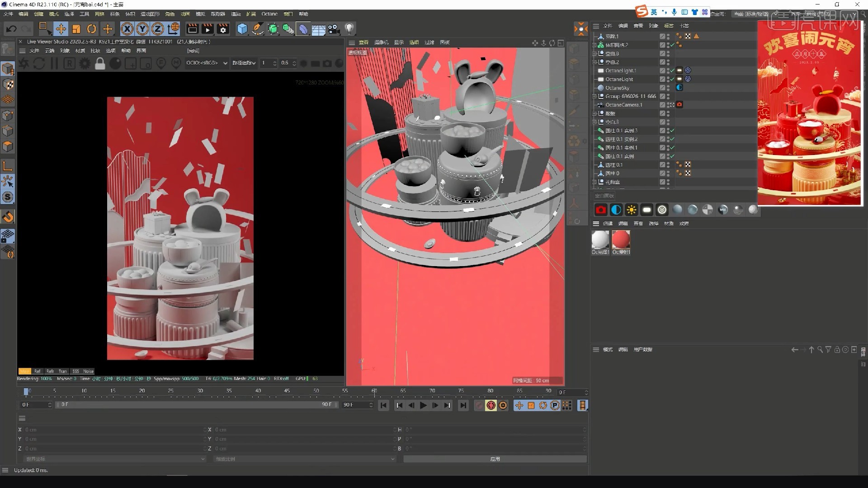The height and width of the screenshot is (488, 868).
Task: Click the Camera object icon in toolbar
Action: coord(334,29)
